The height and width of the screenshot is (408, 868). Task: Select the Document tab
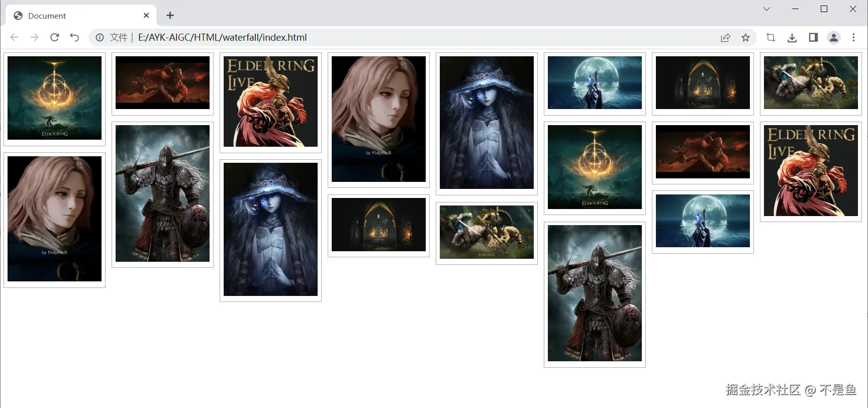click(81, 16)
